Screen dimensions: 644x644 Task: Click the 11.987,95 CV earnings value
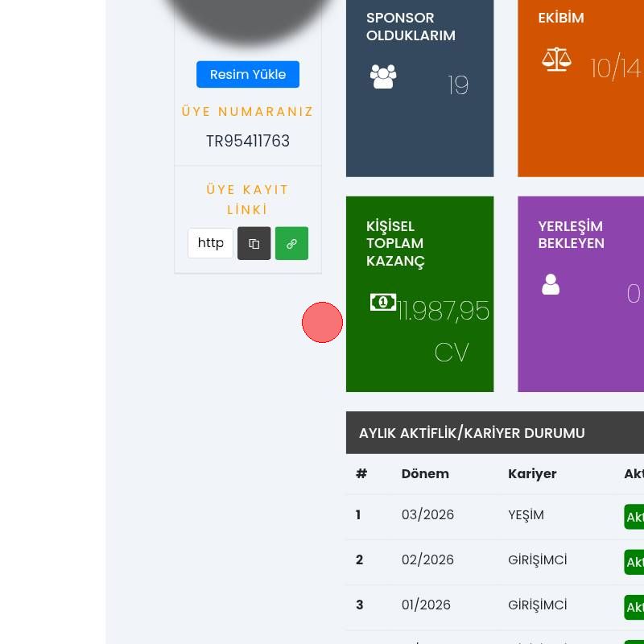tap(444, 312)
